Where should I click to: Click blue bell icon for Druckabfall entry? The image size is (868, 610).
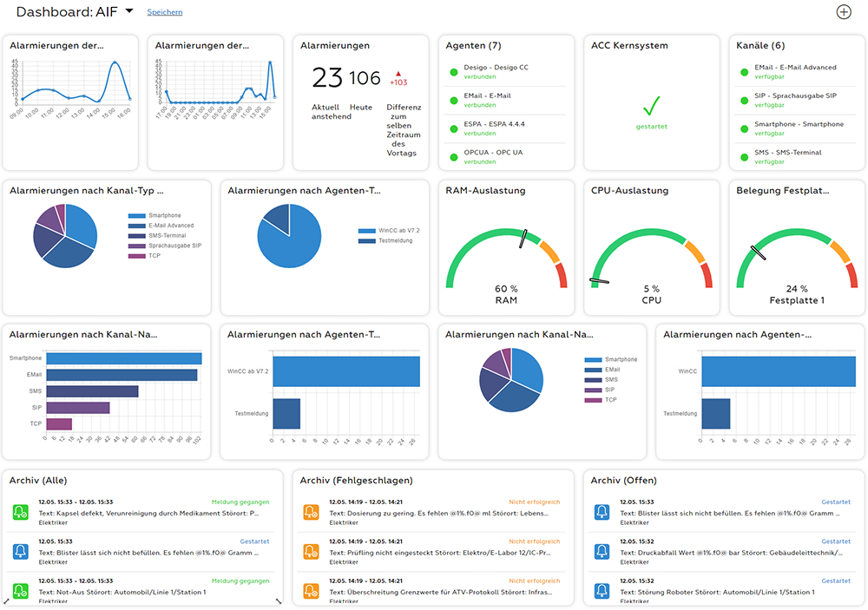[x=602, y=551]
